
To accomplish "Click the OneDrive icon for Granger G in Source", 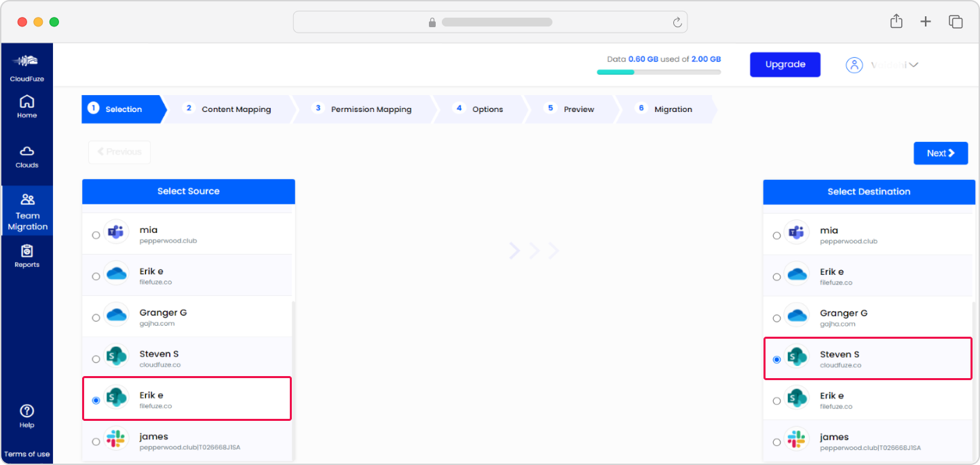I will click(x=117, y=315).
